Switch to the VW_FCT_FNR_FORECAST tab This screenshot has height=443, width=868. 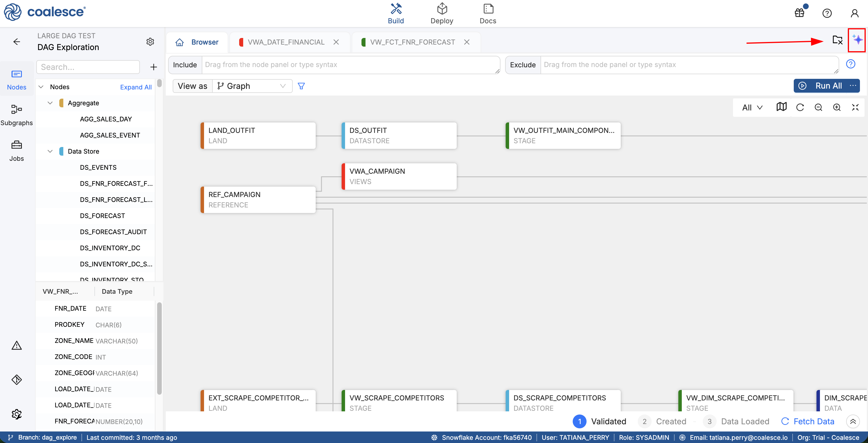pyautogui.click(x=412, y=42)
